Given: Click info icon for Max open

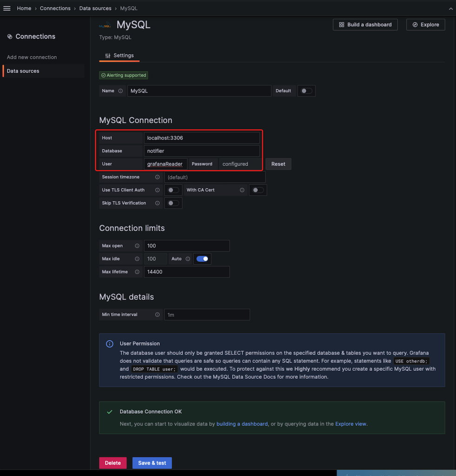Looking at the screenshot, I should [x=137, y=246].
